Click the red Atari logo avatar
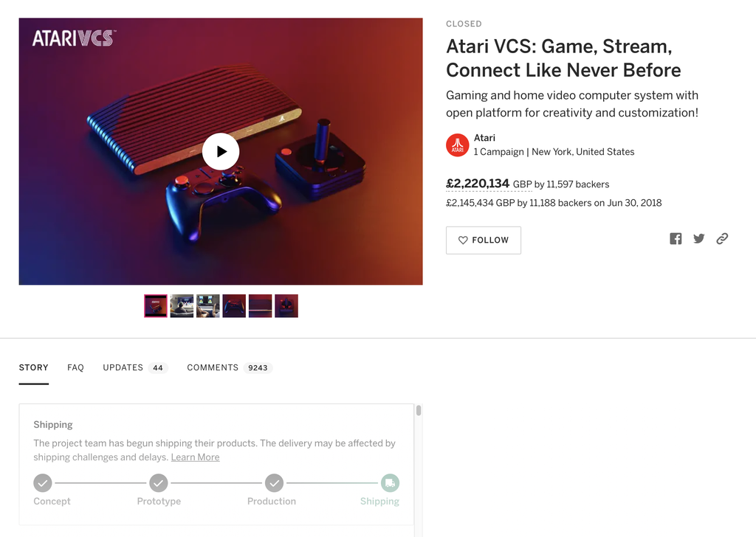The width and height of the screenshot is (756, 537). pyautogui.click(x=458, y=145)
